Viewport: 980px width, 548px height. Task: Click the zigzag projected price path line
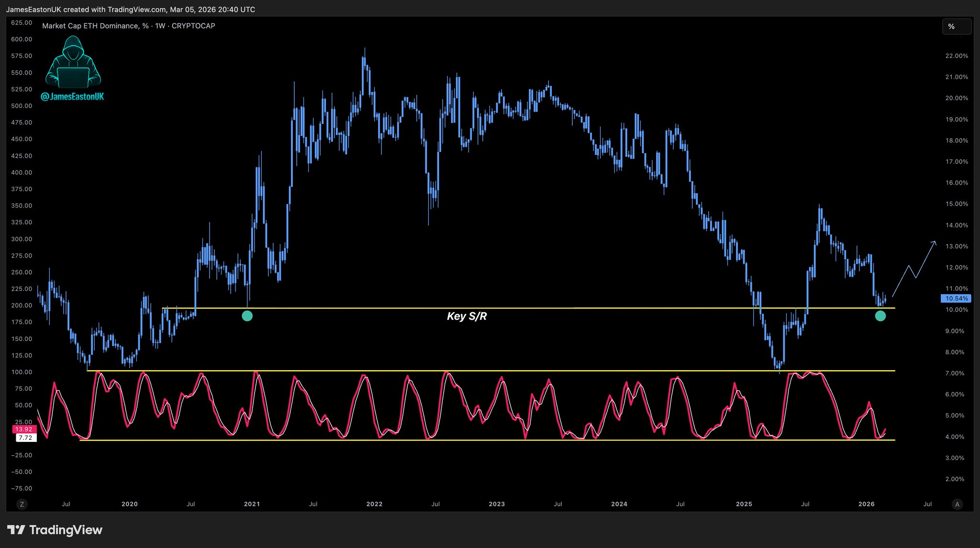point(912,271)
